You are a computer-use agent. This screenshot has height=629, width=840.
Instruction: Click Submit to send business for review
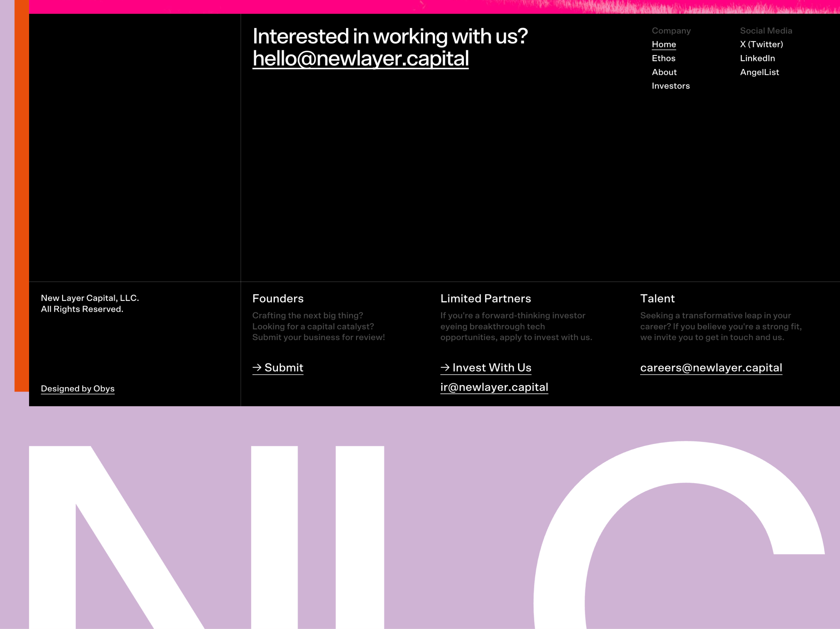284,368
